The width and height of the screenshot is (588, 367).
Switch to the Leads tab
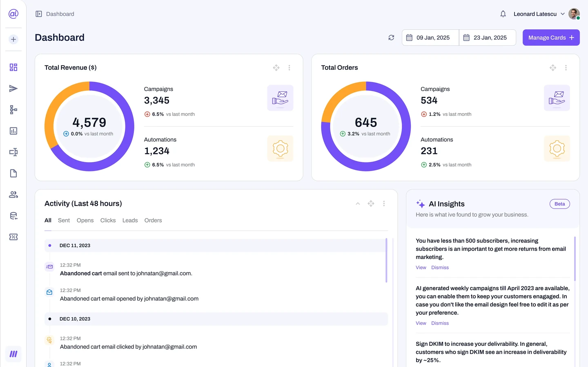click(130, 220)
